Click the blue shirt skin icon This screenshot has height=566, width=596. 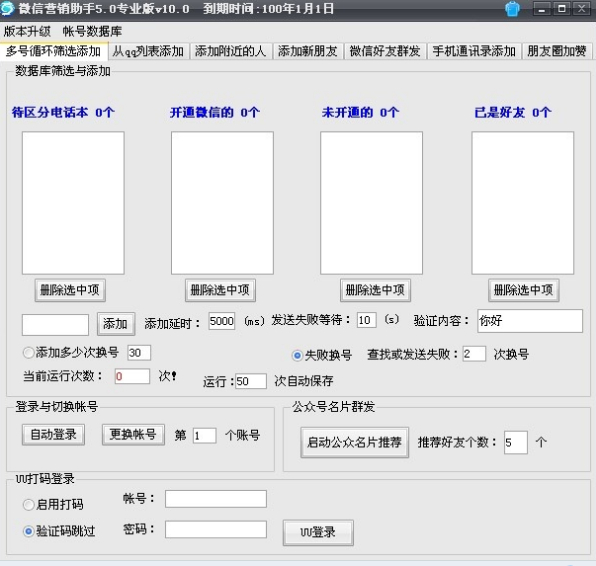[512, 9]
